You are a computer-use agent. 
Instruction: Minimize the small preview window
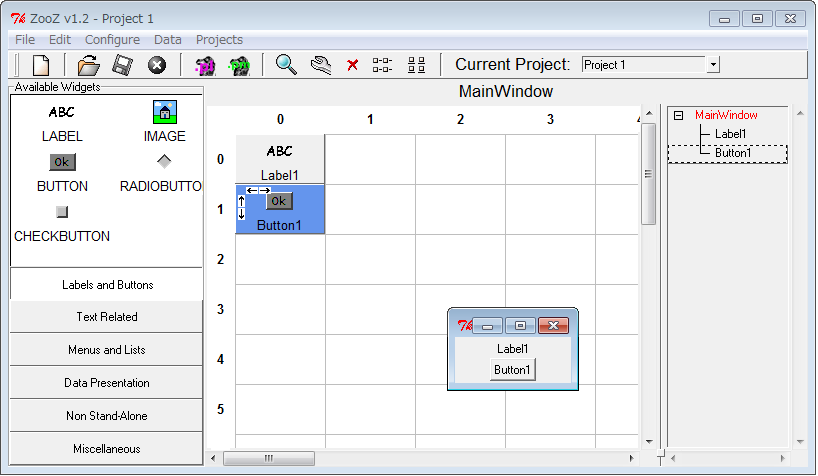point(487,326)
